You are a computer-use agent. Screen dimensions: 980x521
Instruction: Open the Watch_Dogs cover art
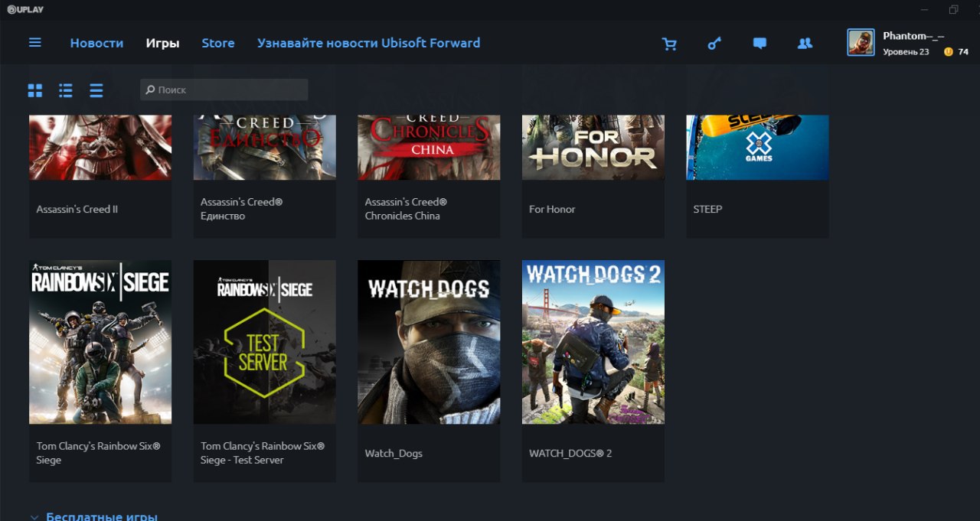[x=429, y=342]
